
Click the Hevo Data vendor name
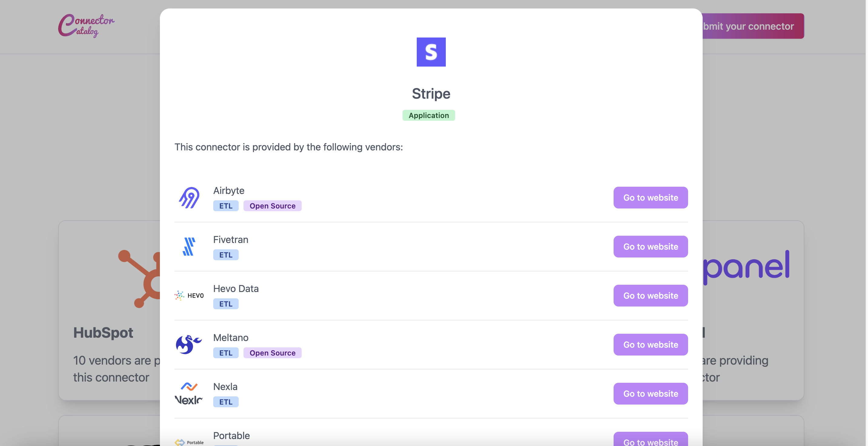click(236, 288)
